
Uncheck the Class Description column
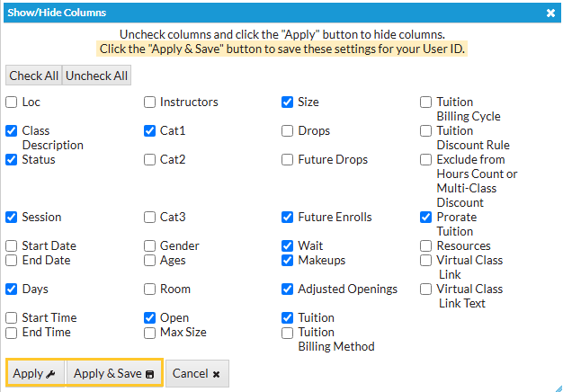click(12, 131)
